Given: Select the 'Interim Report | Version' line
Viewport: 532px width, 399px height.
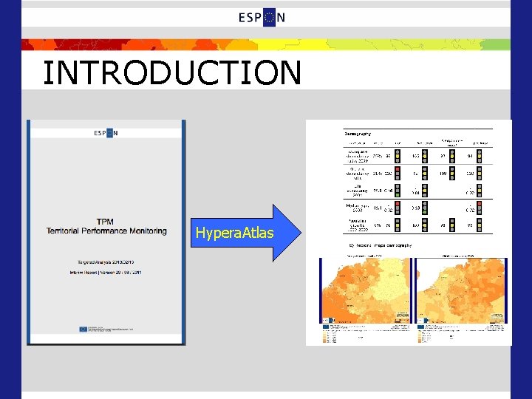Looking at the screenshot, I should pos(106,273).
